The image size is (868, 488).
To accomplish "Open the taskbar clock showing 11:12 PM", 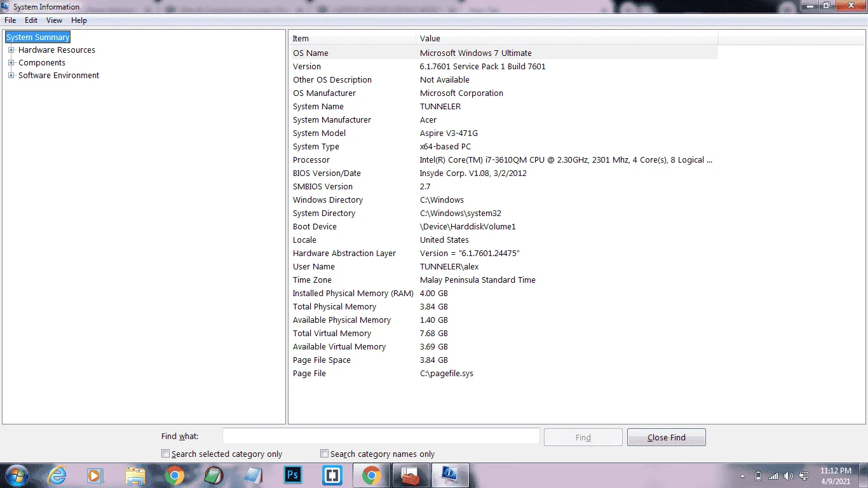I will (x=836, y=476).
